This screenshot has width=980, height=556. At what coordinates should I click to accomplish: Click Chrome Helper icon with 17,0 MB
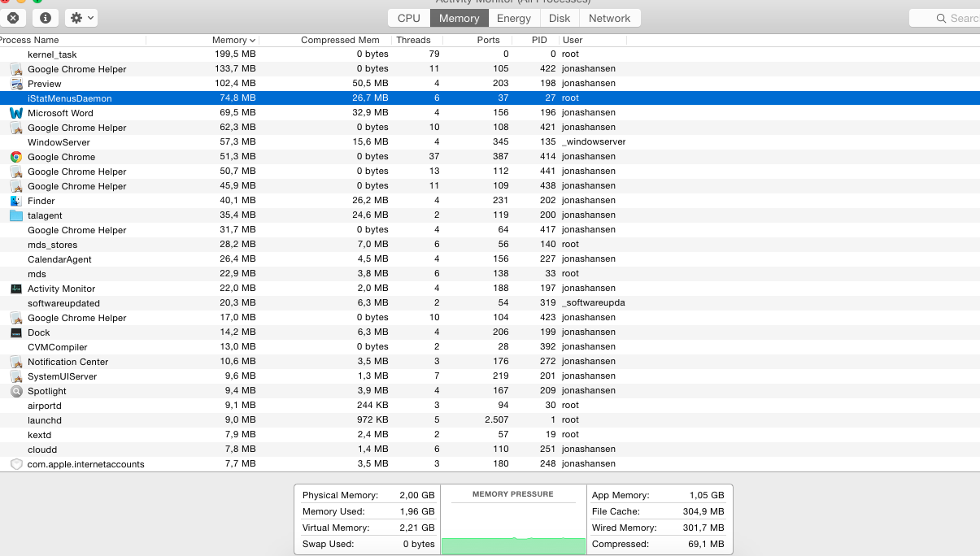click(x=16, y=318)
